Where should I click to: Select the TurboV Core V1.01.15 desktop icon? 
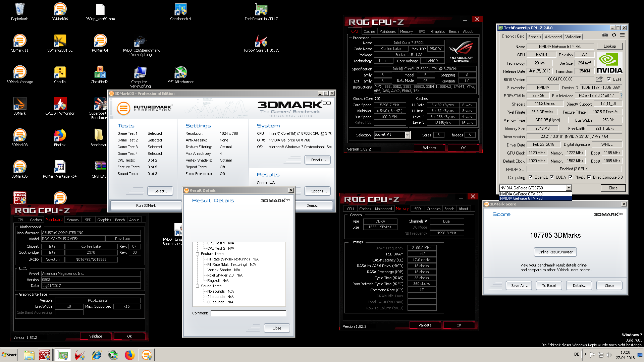261,43
